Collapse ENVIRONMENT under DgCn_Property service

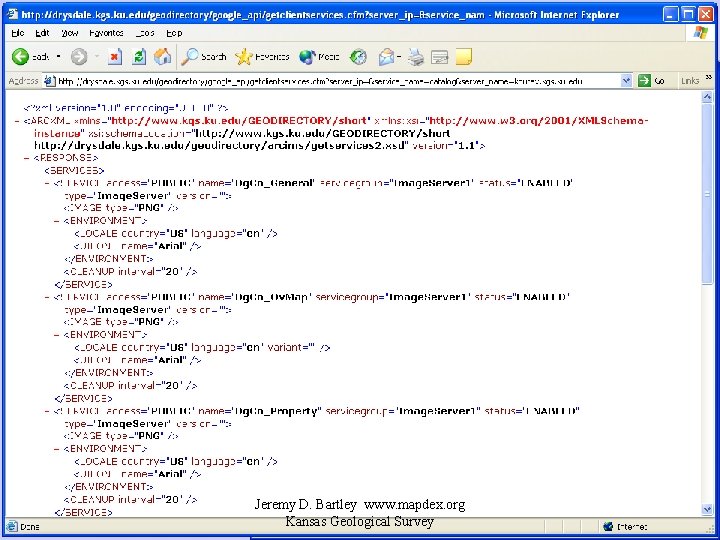point(57,449)
